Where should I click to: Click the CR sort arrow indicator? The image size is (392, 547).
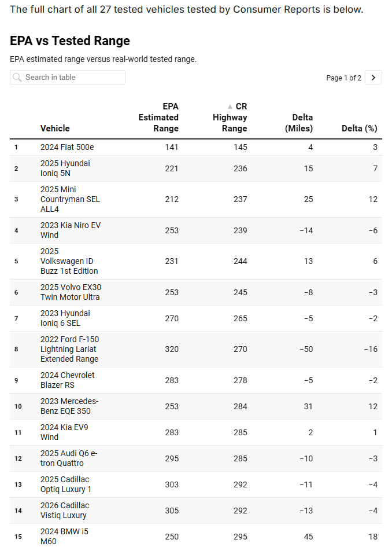tap(230, 107)
